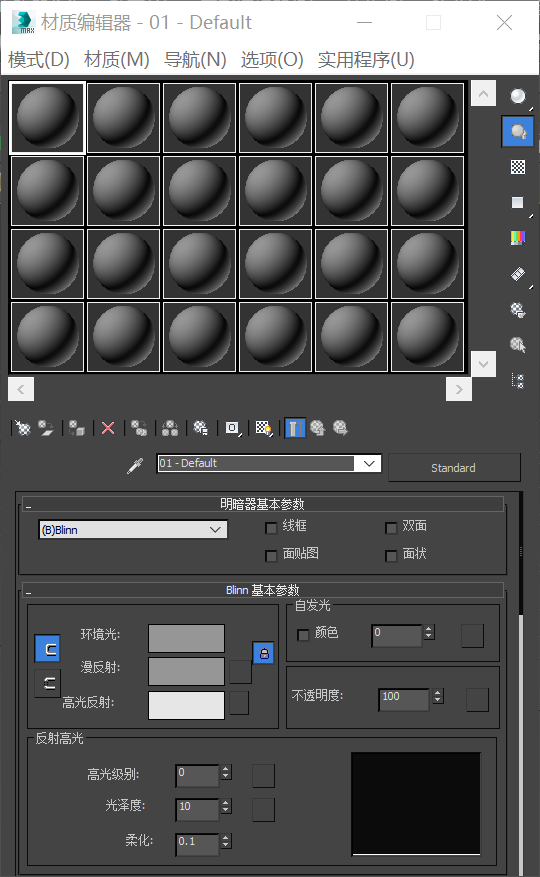Image resolution: width=540 pixels, height=877 pixels.
Task: Click the Standard material type button
Action: tap(454, 468)
